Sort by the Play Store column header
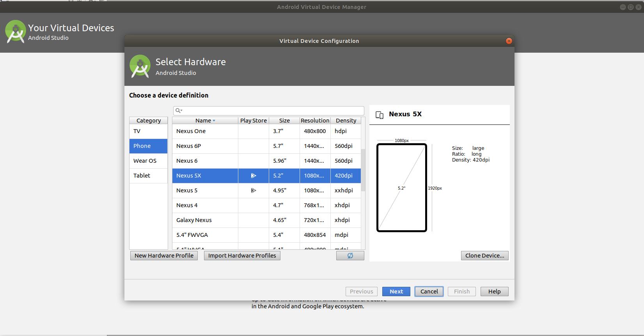644x336 pixels. [x=254, y=121]
